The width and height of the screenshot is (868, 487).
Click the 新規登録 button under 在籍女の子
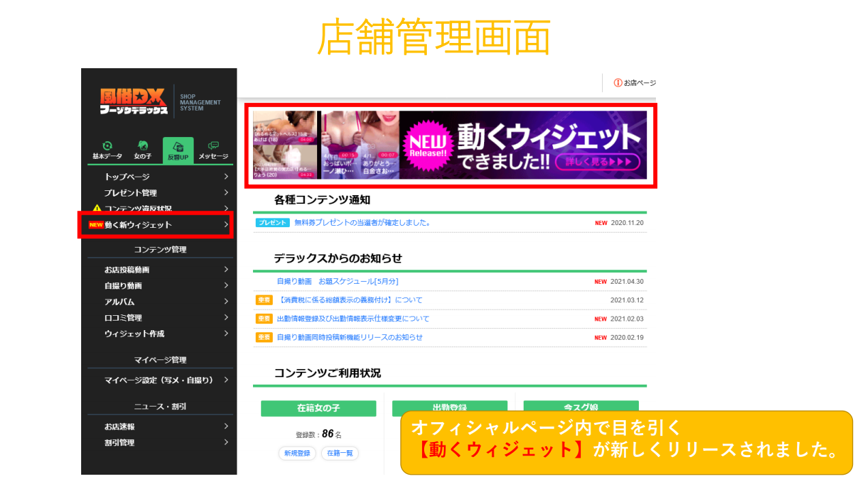coord(297,453)
